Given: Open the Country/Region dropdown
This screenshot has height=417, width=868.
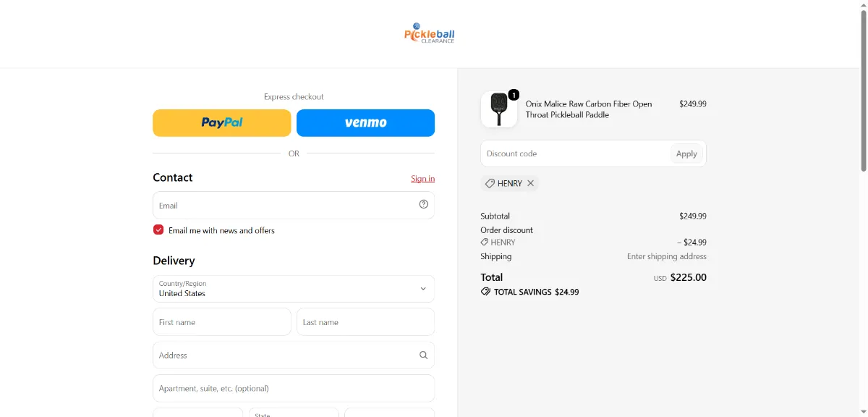Looking at the screenshot, I should click(294, 289).
